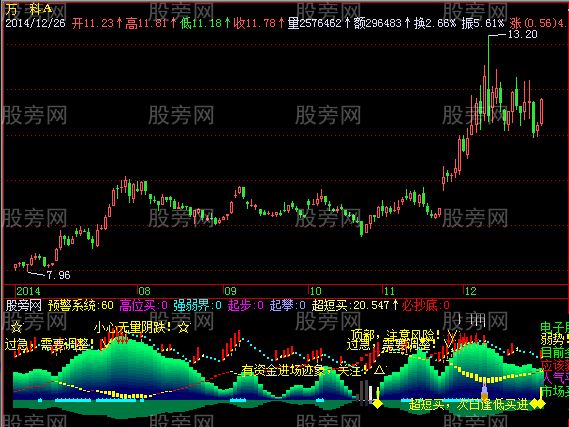The width and height of the screenshot is (569, 427).
Task: Click the 必抄底:0 indicator value
Action: point(426,305)
